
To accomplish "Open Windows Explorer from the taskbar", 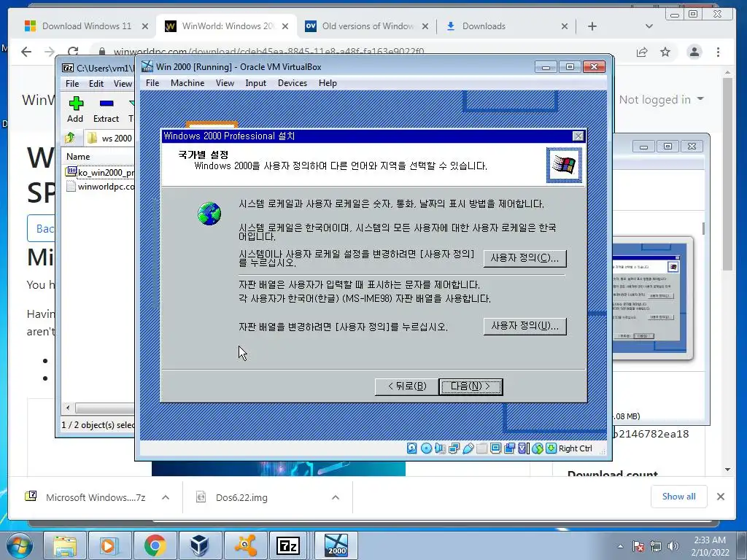I will pyautogui.click(x=65, y=545).
